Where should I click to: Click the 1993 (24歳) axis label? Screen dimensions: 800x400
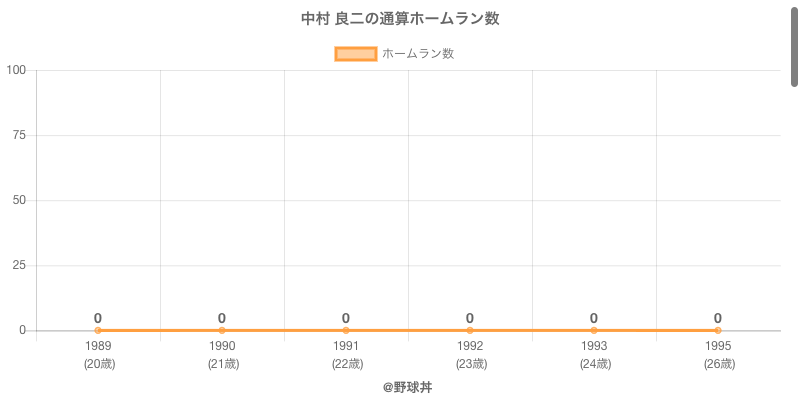[x=594, y=355]
